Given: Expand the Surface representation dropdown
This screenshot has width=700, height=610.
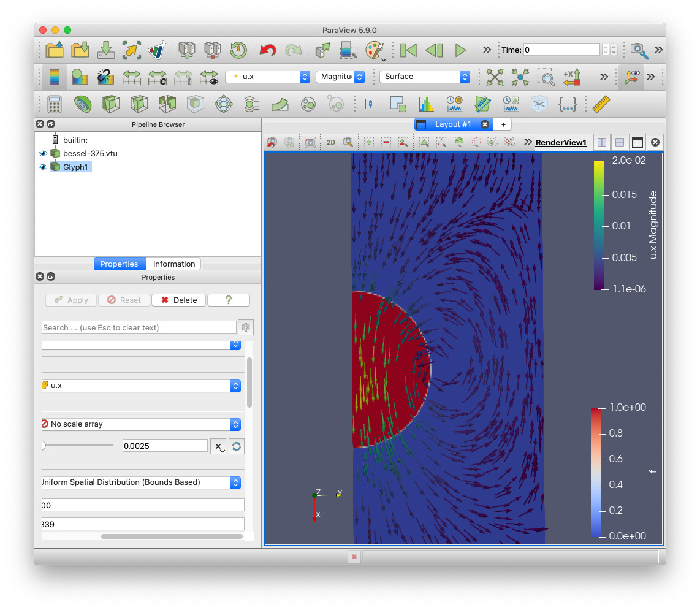Looking at the screenshot, I should tap(424, 77).
